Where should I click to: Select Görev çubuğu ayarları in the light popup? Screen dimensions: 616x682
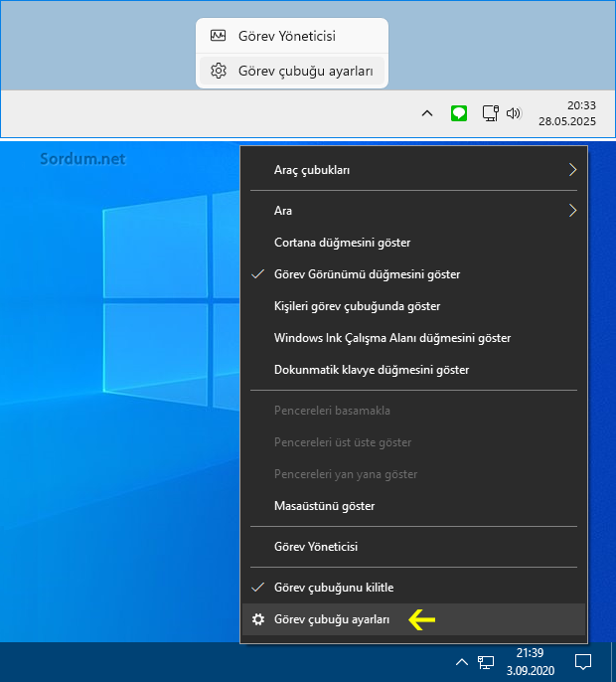292,71
